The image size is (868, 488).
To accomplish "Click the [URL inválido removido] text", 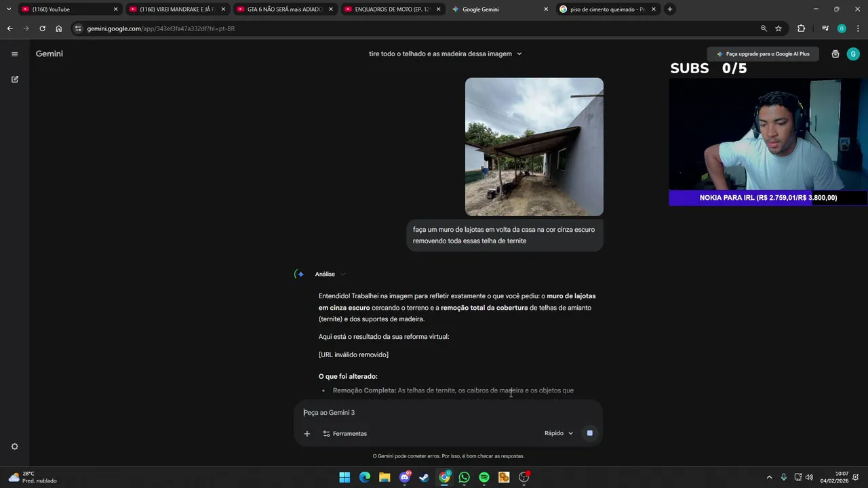I will [x=353, y=354].
